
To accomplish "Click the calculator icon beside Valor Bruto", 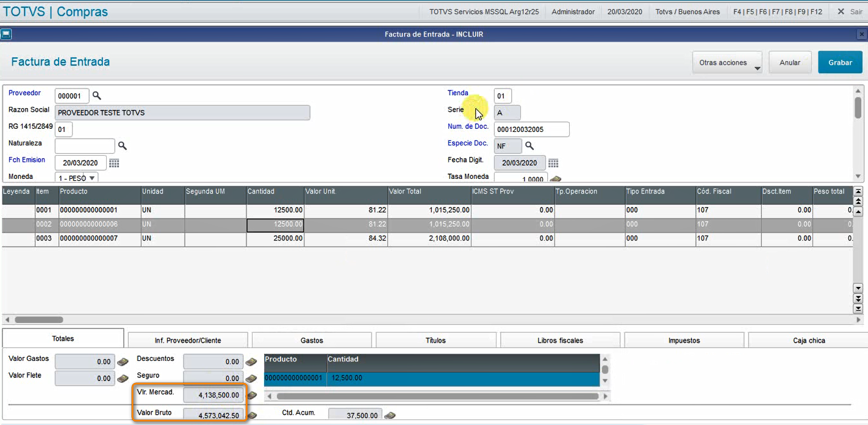I will pyautogui.click(x=251, y=415).
